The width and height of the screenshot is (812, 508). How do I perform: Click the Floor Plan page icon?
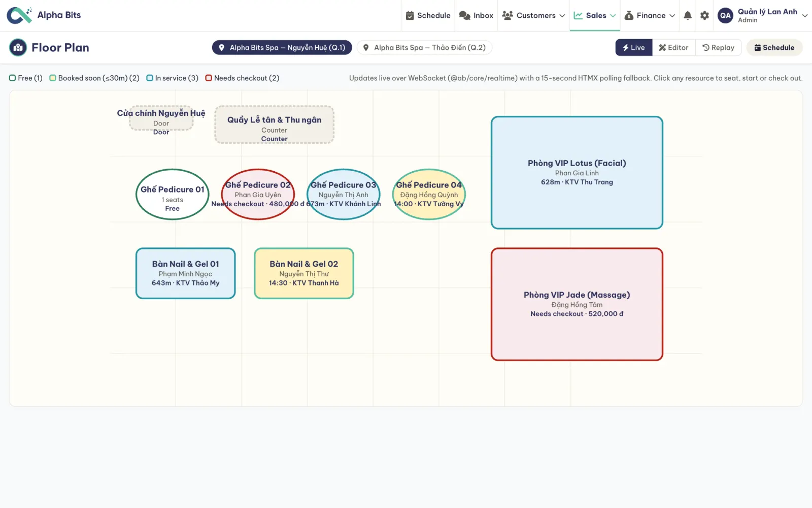pyautogui.click(x=18, y=48)
